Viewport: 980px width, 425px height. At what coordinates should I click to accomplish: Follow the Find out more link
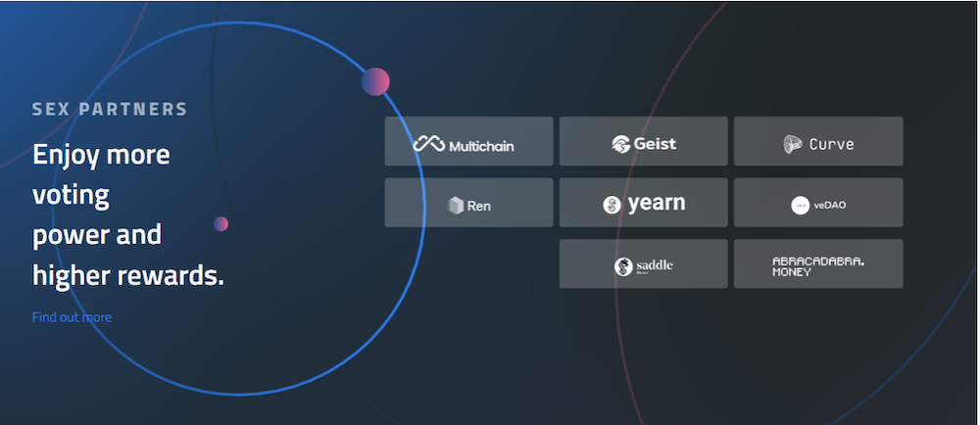coord(72,317)
